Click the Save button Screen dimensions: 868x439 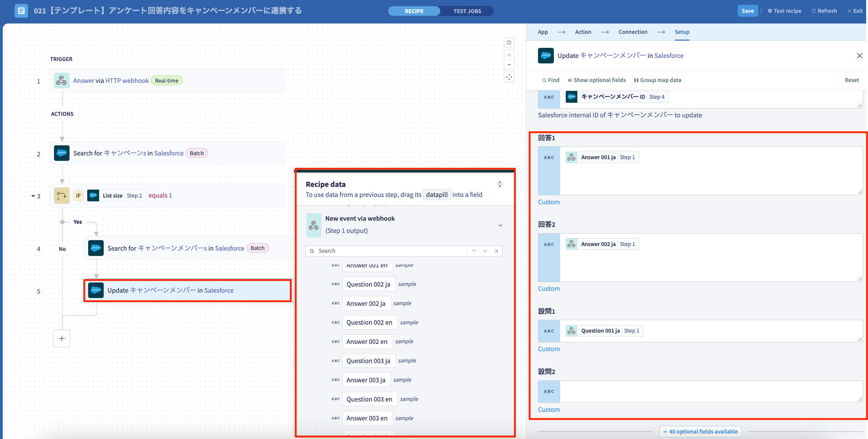coord(747,11)
